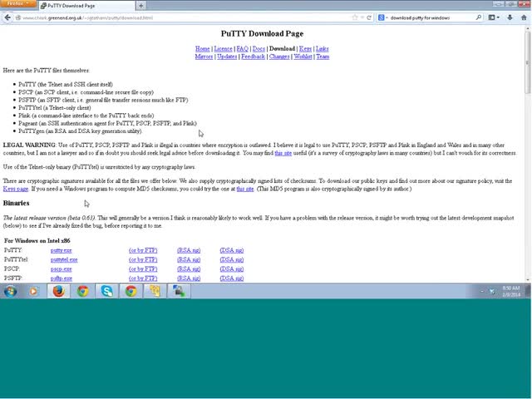Launch media player from the taskbar
The width and height of the screenshot is (532, 399).
33,291
